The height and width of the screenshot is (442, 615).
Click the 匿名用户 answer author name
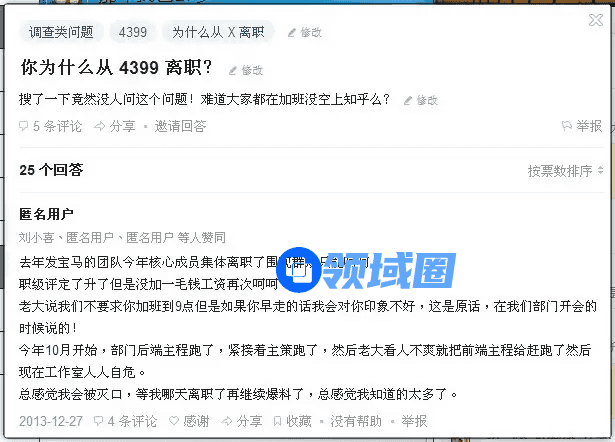(46, 215)
